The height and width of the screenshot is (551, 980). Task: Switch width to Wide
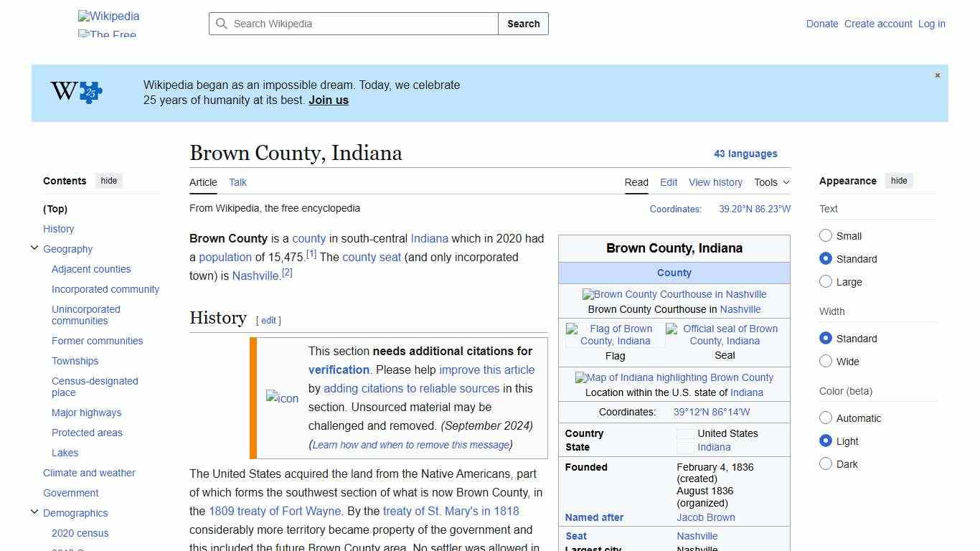[x=826, y=362]
